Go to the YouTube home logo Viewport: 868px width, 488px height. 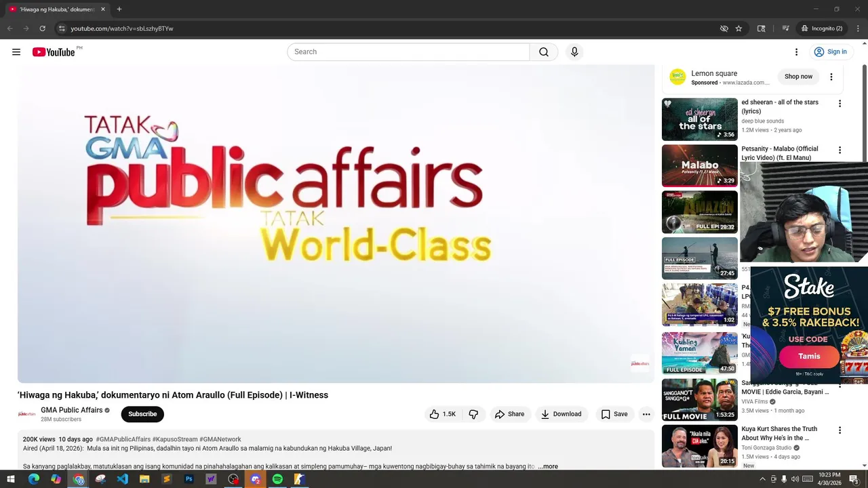[x=54, y=52]
